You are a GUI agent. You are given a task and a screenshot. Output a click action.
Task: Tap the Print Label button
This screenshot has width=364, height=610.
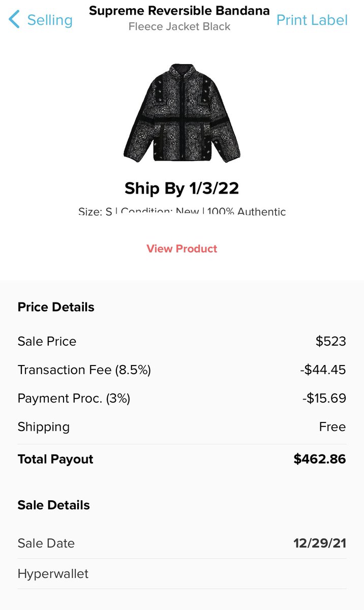(312, 20)
